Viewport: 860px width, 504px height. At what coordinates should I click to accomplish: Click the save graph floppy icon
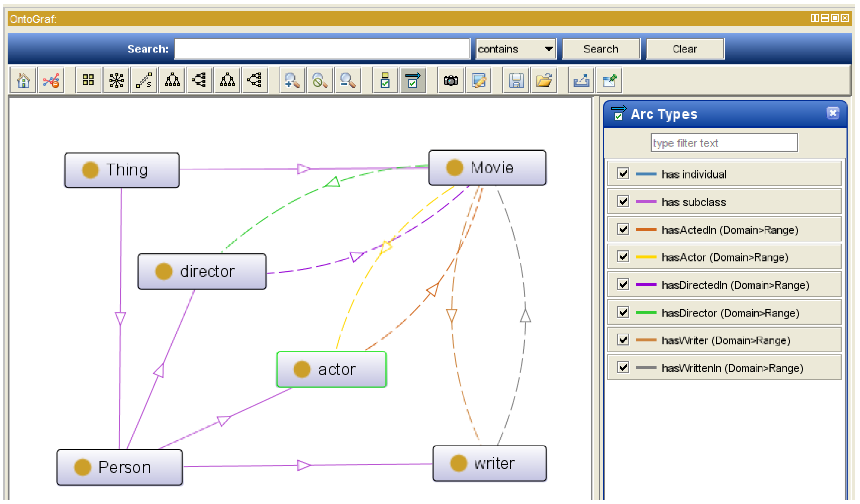(x=516, y=81)
